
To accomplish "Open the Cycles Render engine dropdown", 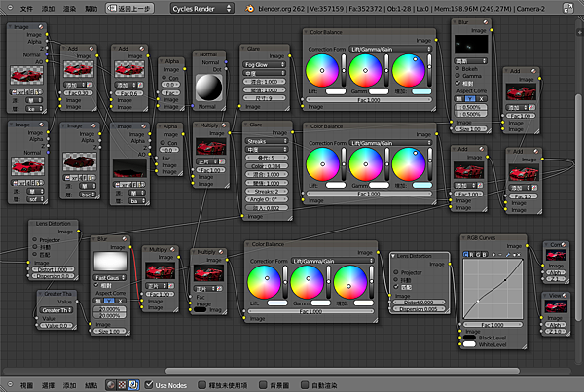I will (x=201, y=8).
